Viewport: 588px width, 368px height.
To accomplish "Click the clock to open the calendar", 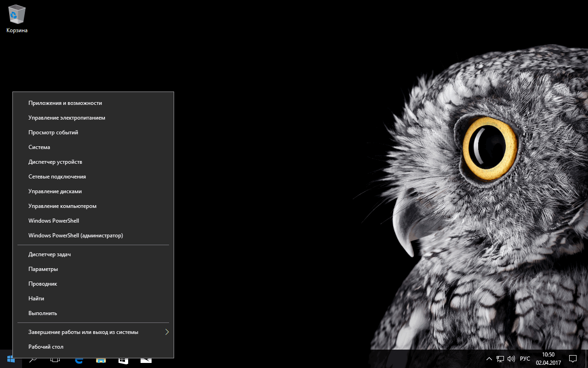I will (548, 359).
